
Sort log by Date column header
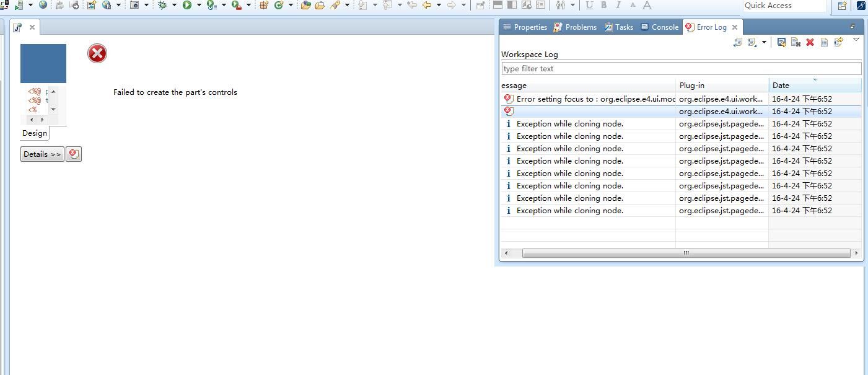[815, 86]
